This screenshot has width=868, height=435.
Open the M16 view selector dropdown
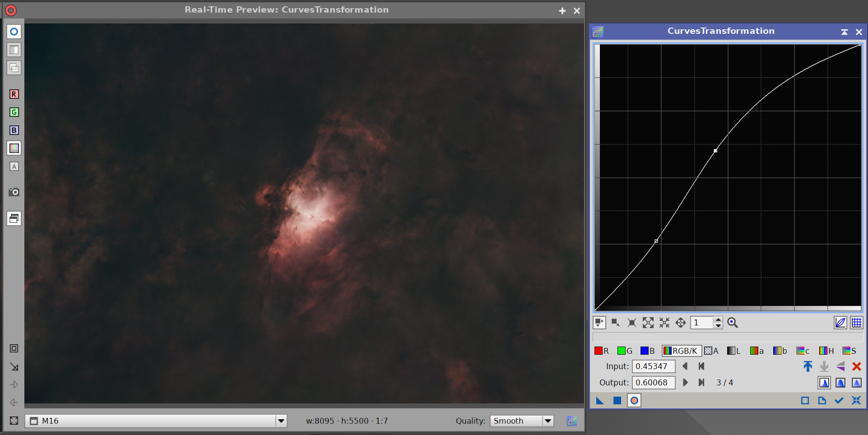coord(281,421)
